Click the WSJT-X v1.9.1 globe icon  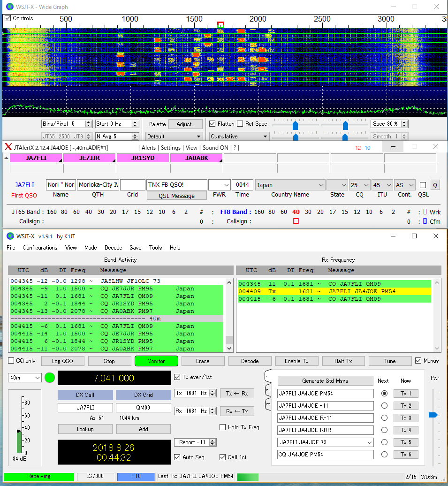tap(10, 236)
